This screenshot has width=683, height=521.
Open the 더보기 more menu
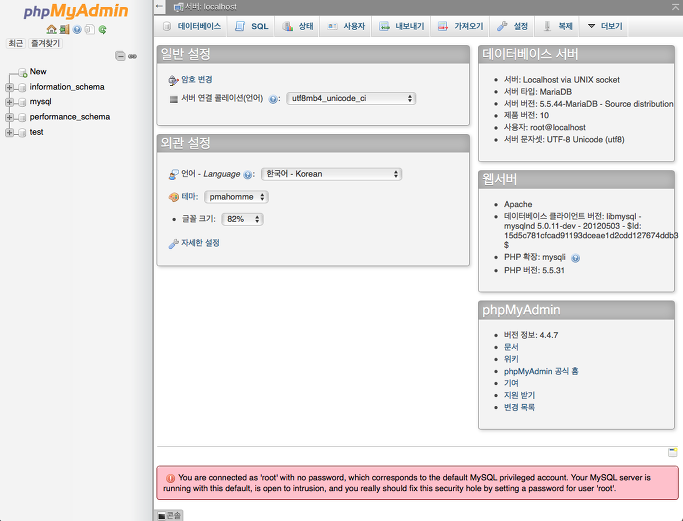pyautogui.click(x=605, y=26)
